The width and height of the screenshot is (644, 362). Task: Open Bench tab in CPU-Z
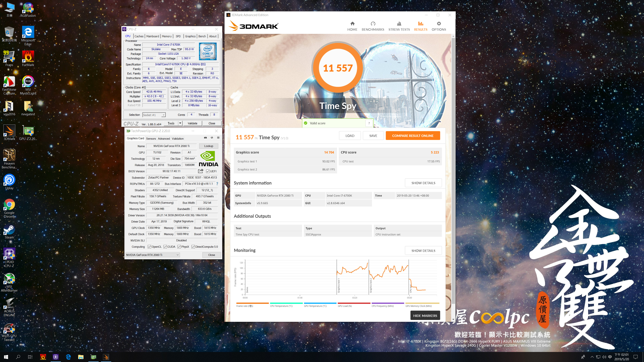202,36
